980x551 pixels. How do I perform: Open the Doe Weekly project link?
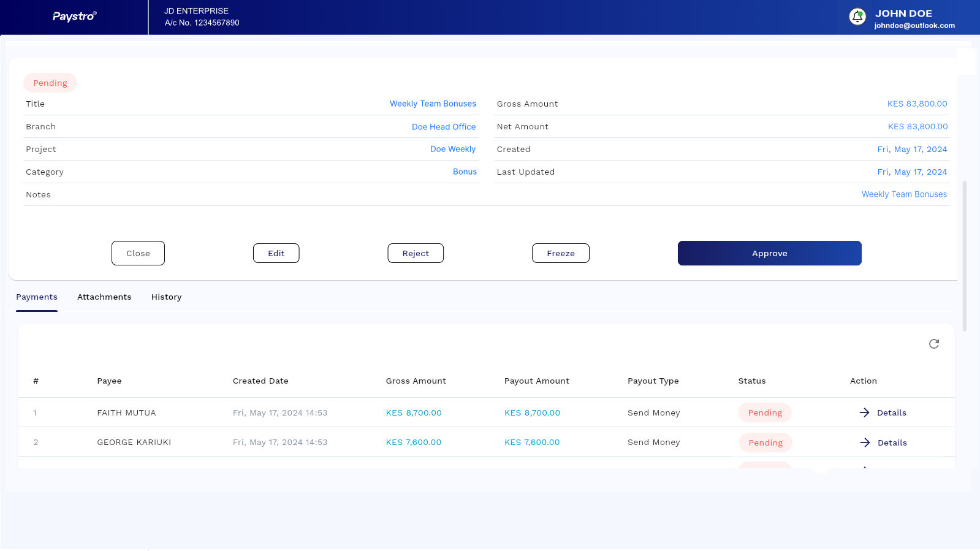click(x=452, y=149)
